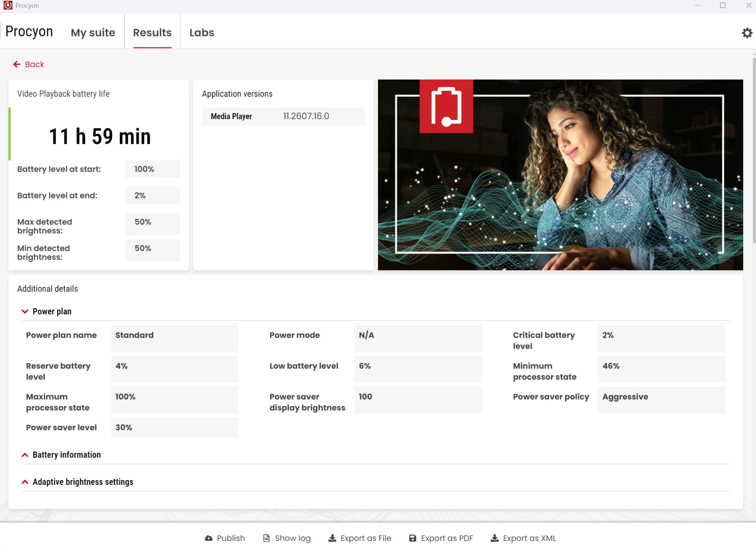Click the Export as PDF save icon
This screenshot has width=756, height=552.
(412, 538)
